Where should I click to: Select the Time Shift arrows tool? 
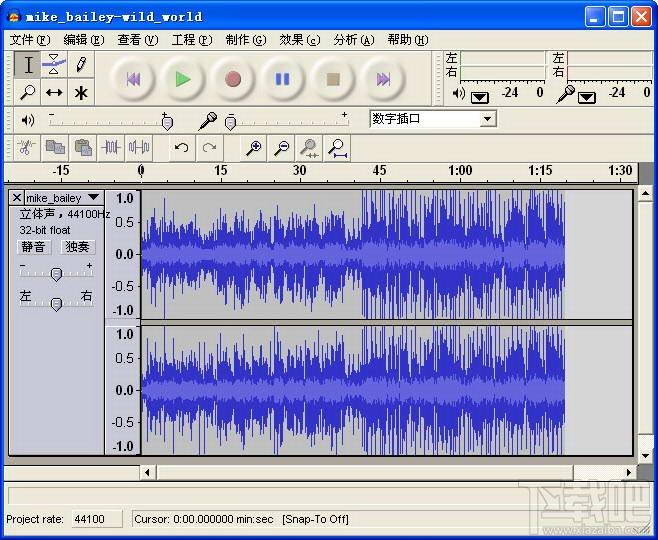click(54, 92)
